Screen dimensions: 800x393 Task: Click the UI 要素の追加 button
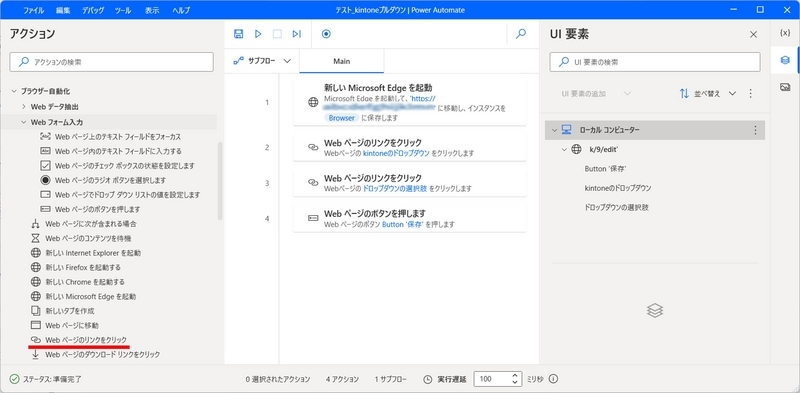[x=583, y=94]
